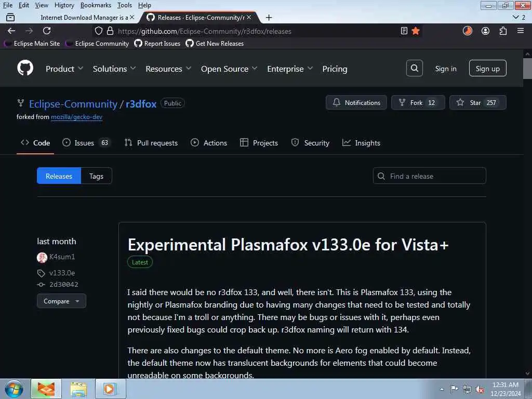Viewport: 532px width, 399px height.
Task: Select the Issues tab
Action: 86,143
